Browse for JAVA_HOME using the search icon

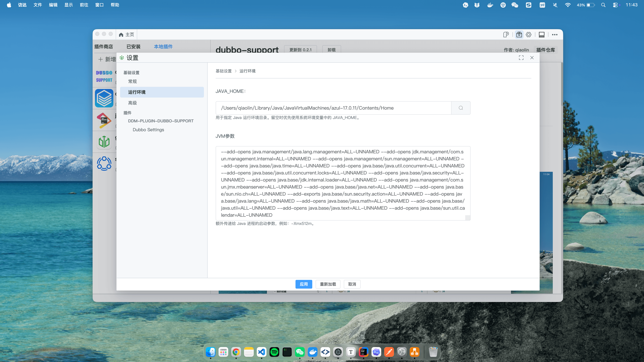click(x=461, y=108)
